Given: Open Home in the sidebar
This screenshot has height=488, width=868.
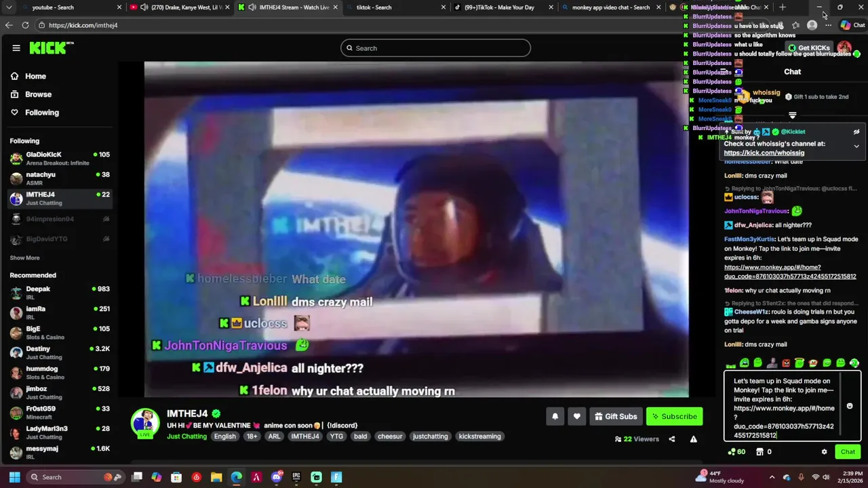Looking at the screenshot, I should pyautogui.click(x=35, y=77).
